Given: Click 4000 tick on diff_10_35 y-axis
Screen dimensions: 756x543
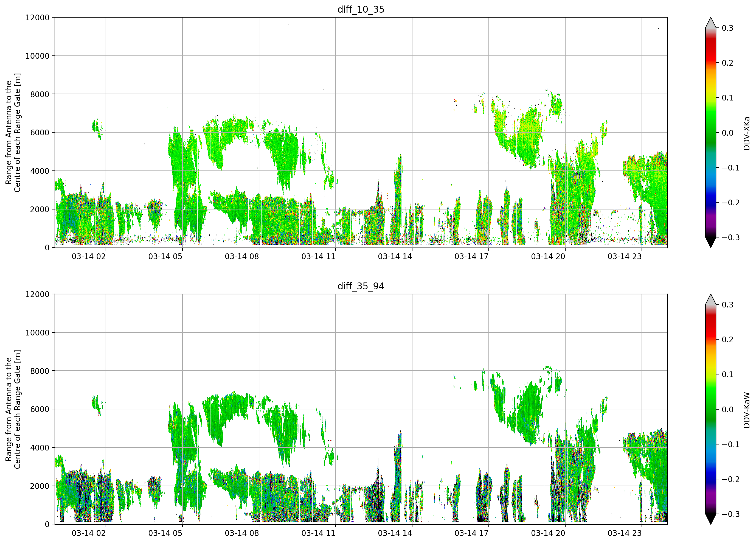Looking at the screenshot, I should click(x=40, y=171).
